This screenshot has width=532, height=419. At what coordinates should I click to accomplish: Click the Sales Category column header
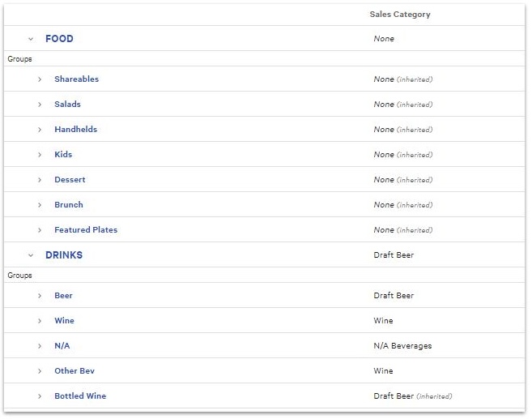coord(400,15)
